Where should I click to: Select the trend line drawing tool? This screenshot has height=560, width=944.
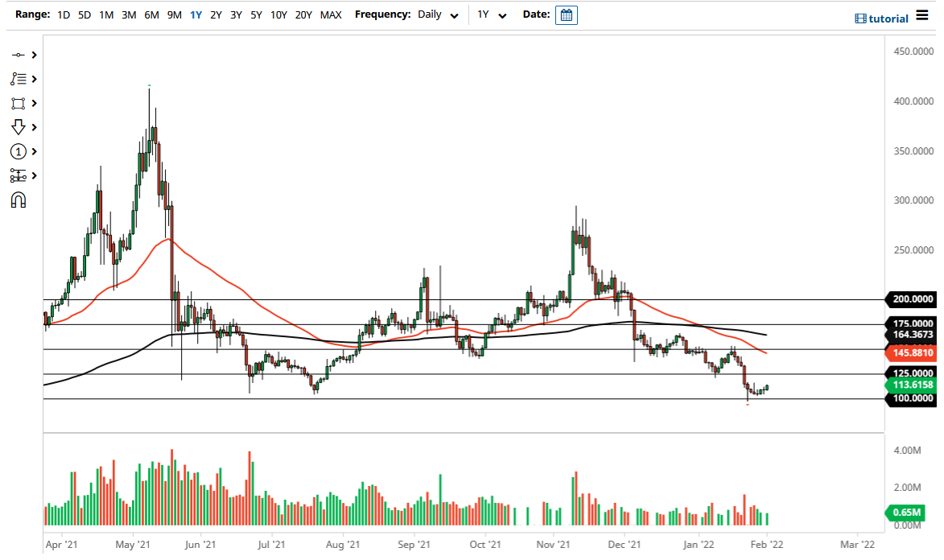tap(19, 55)
